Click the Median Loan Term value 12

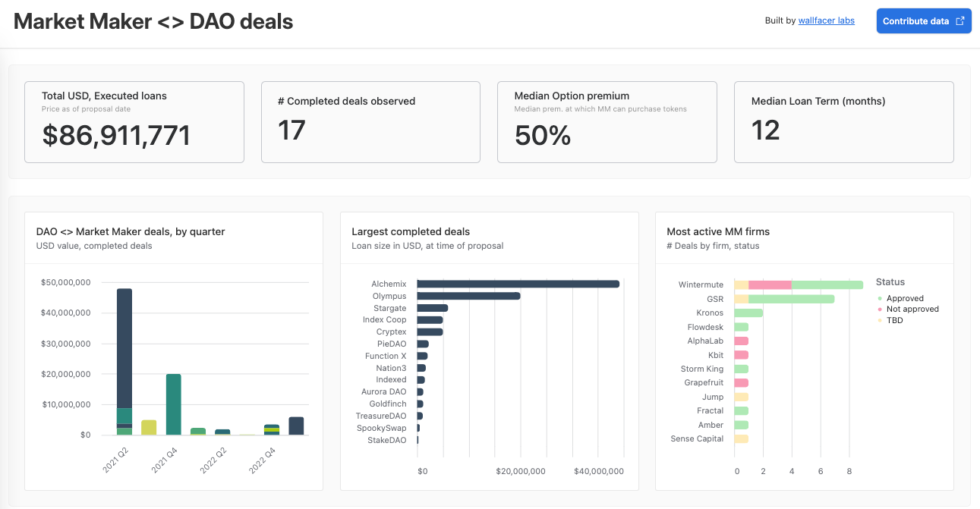765,130
